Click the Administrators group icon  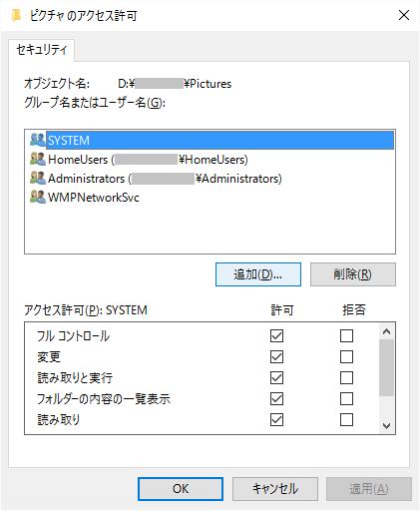pos(38,179)
